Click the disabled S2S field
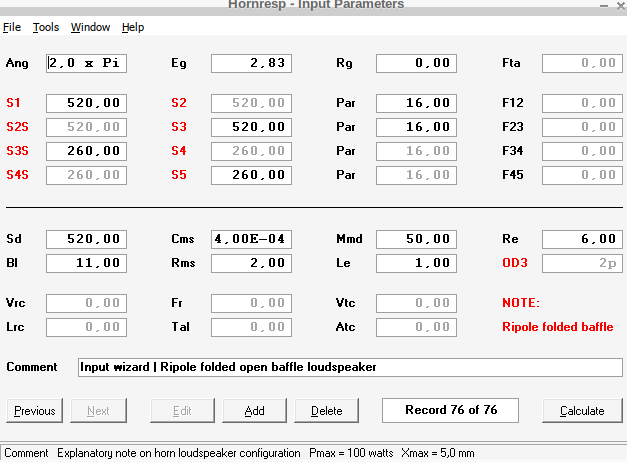 [x=86, y=127]
